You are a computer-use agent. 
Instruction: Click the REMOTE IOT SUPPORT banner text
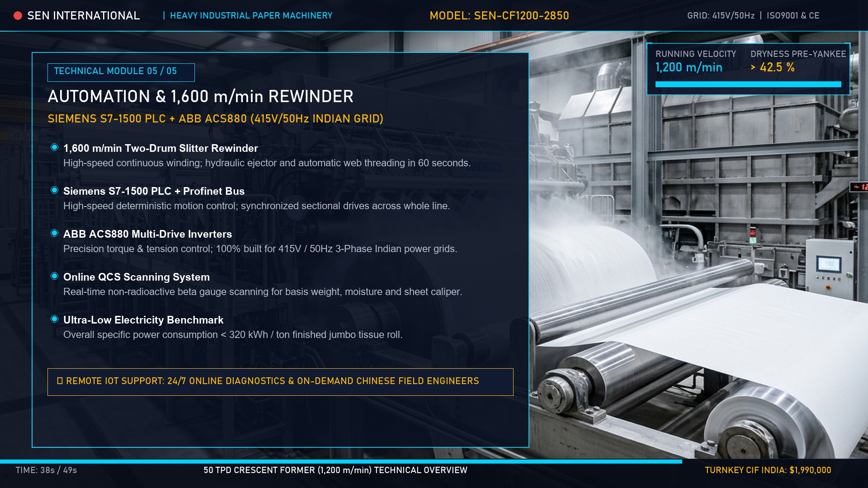tap(272, 381)
